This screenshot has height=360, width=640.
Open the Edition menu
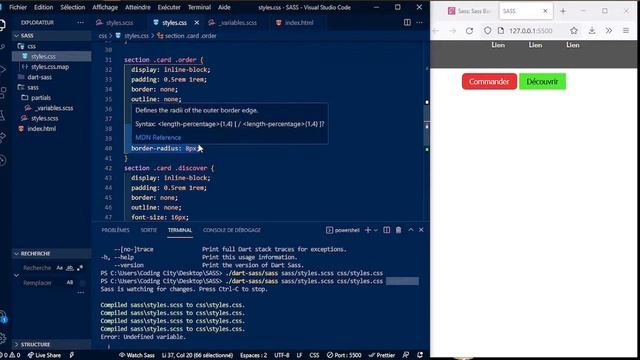[43, 7]
